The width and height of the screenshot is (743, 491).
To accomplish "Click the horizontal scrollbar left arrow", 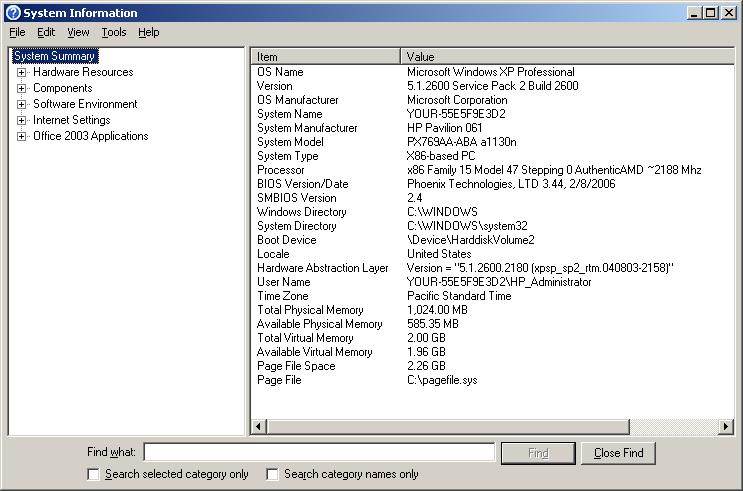I will (x=259, y=427).
